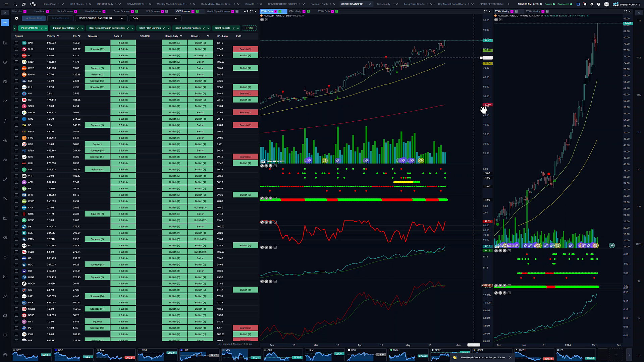Maximize the scanner panel fullscreen icon

coord(251,11)
